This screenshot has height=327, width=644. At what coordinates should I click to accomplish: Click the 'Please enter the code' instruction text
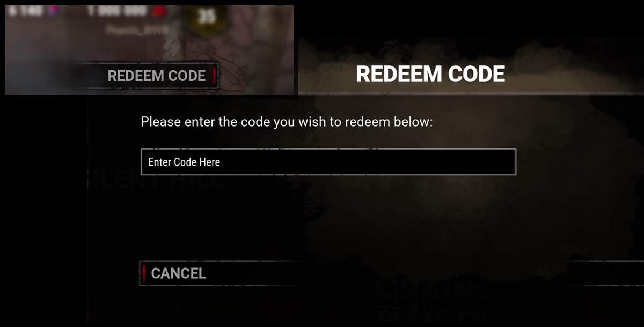(287, 122)
